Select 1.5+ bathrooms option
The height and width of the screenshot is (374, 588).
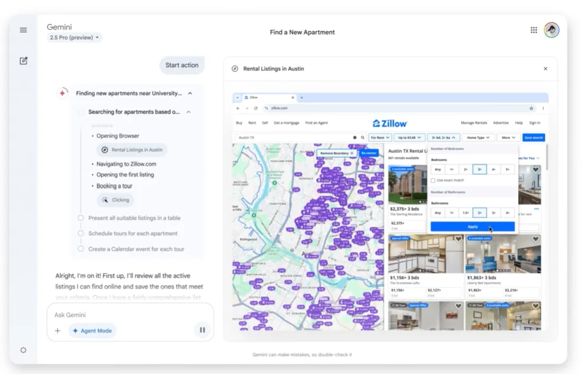[465, 213]
